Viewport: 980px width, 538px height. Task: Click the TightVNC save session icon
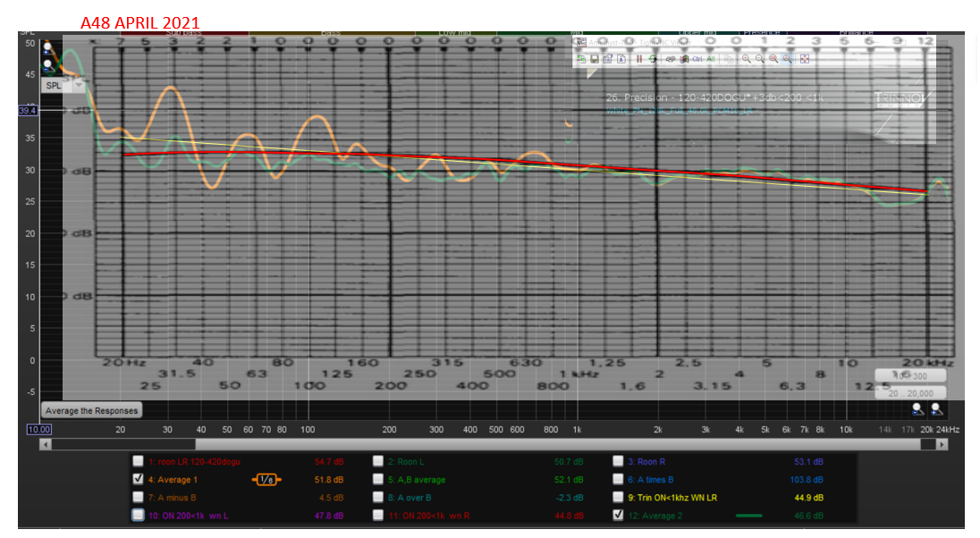tap(595, 59)
